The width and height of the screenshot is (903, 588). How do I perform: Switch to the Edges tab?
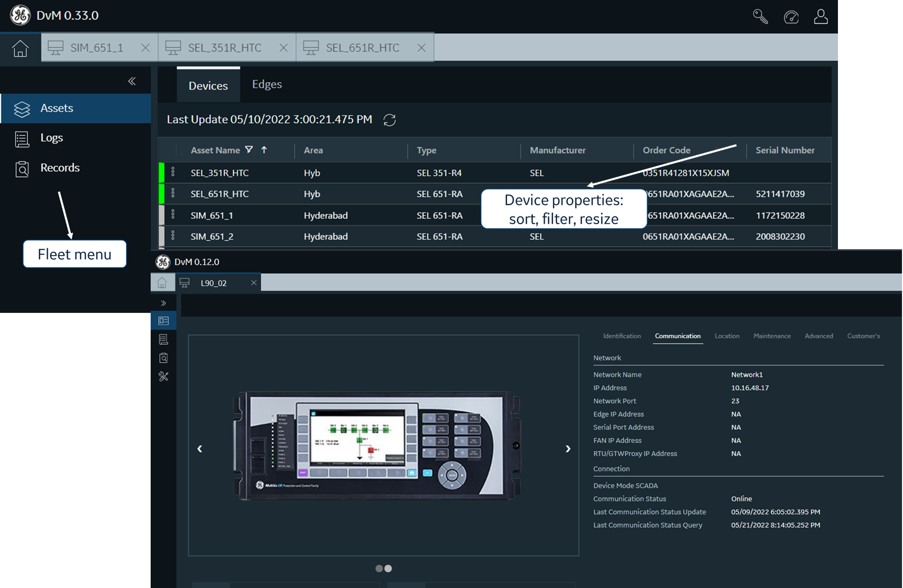267,84
